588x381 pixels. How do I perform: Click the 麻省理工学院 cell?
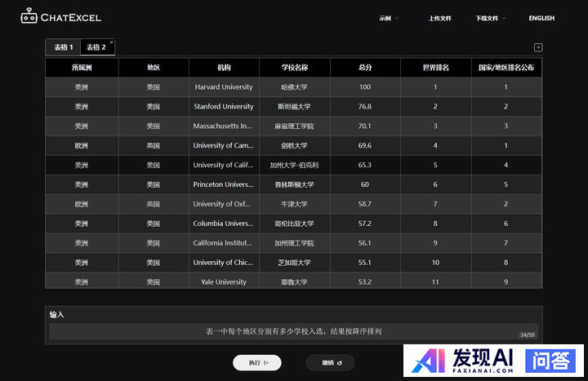(x=294, y=126)
